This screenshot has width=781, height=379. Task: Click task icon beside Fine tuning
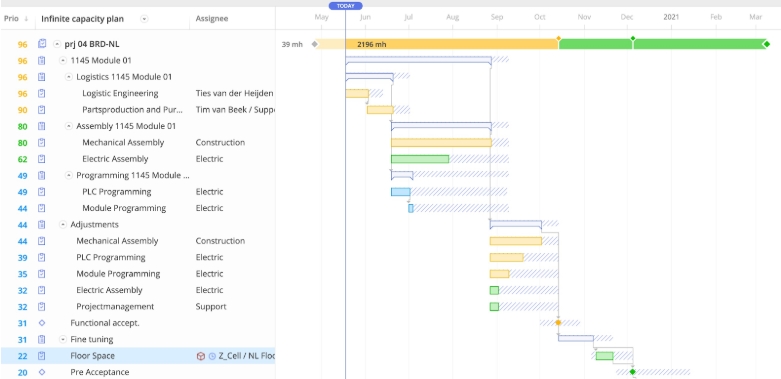42,340
